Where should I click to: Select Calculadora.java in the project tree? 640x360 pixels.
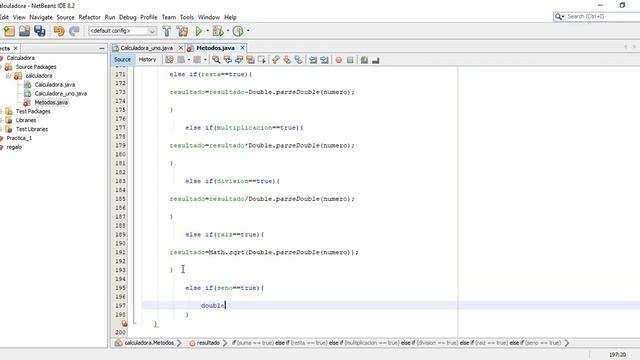[55, 85]
